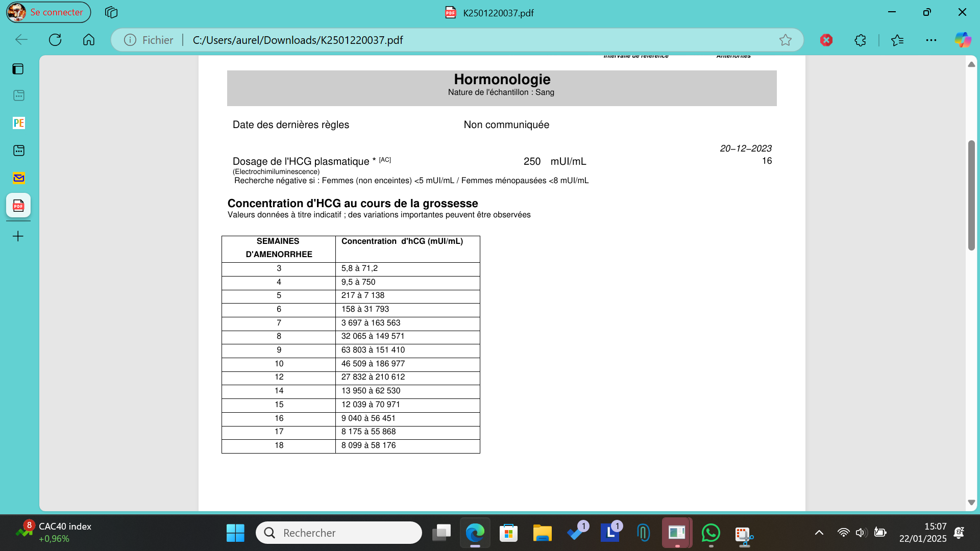This screenshot has height=551, width=980.
Task: Go to the Home page icon
Action: point(89,40)
